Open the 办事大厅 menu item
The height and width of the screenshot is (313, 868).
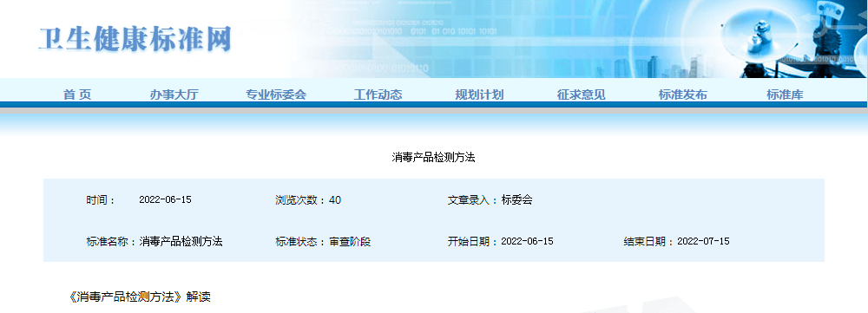tap(174, 95)
